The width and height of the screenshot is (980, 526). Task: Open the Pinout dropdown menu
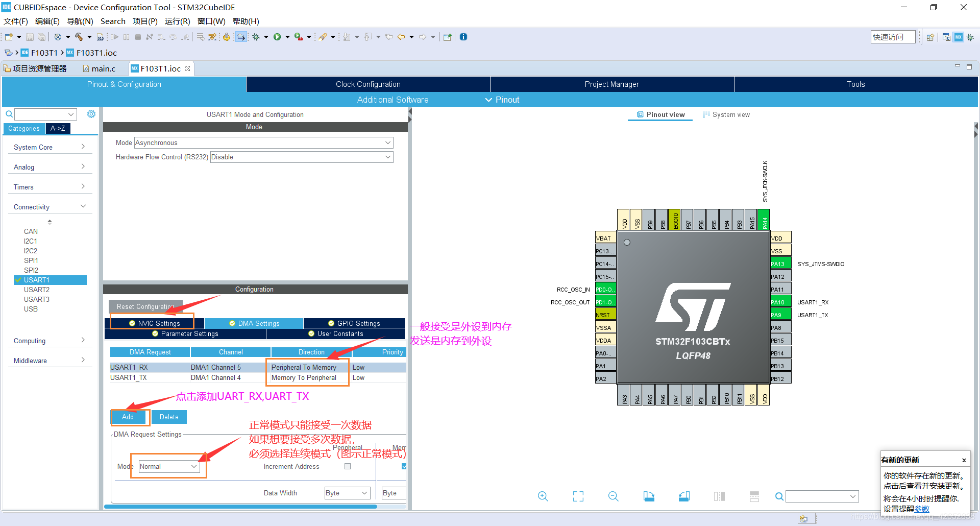(502, 100)
